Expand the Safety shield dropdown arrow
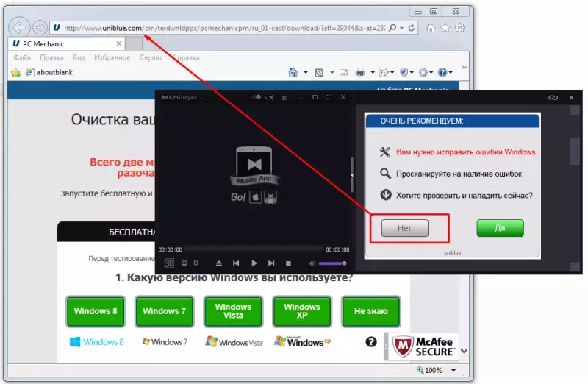The height and width of the screenshot is (384, 588). [x=412, y=72]
